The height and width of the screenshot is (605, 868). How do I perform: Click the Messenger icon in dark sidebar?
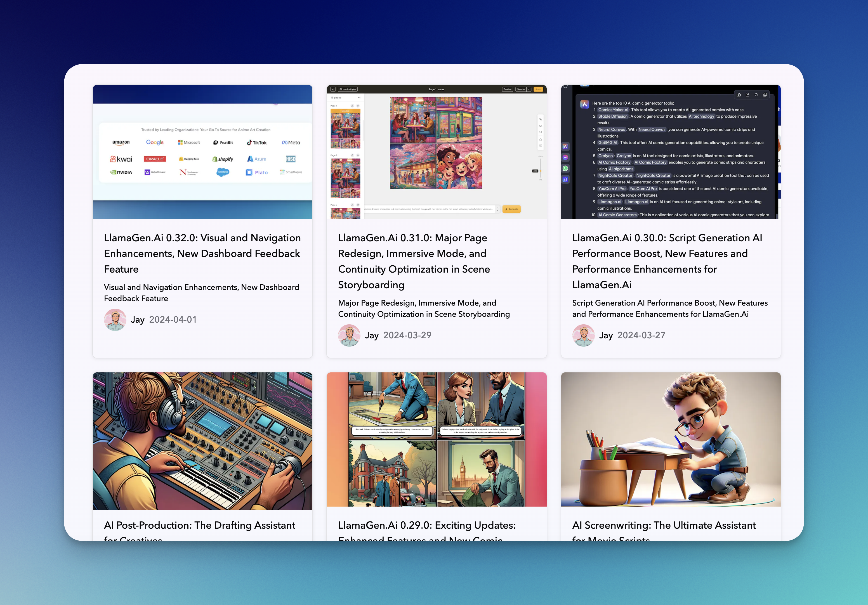(x=565, y=158)
